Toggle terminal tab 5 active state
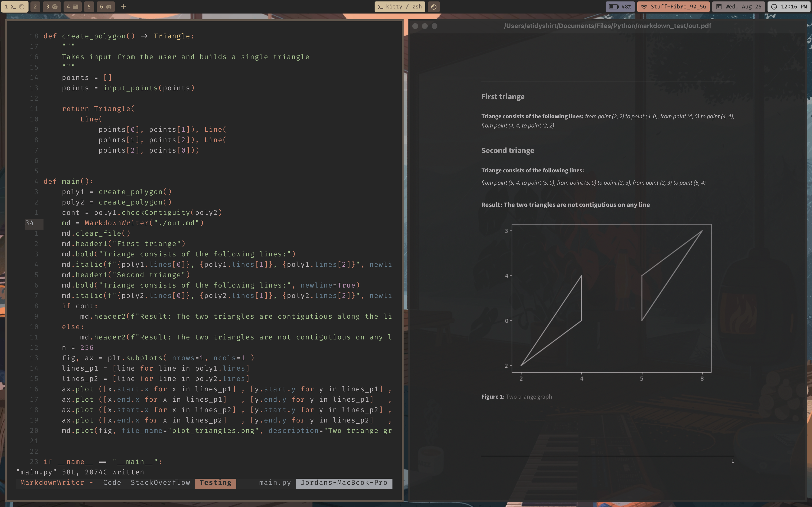This screenshot has height=507, width=812. [88, 7]
